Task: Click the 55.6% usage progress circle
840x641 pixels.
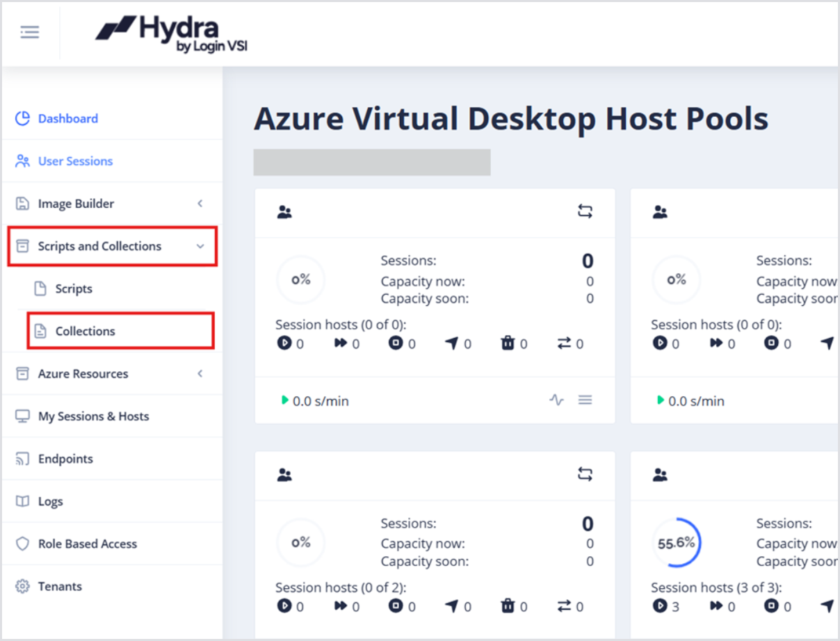Action: pos(676,543)
